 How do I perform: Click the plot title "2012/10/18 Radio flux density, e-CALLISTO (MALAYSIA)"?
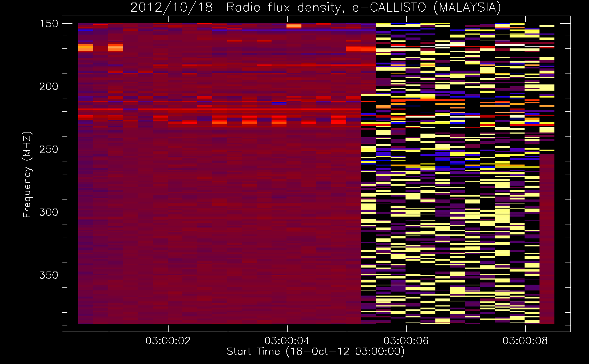coord(316,7)
